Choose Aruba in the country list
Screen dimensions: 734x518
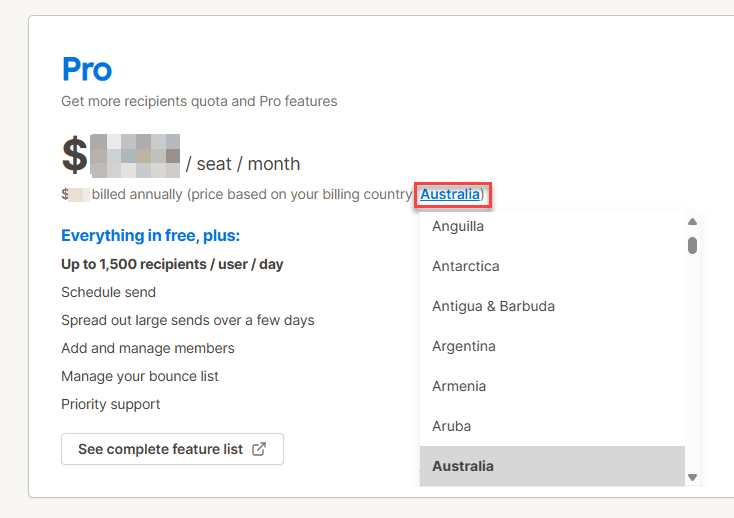click(452, 426)
